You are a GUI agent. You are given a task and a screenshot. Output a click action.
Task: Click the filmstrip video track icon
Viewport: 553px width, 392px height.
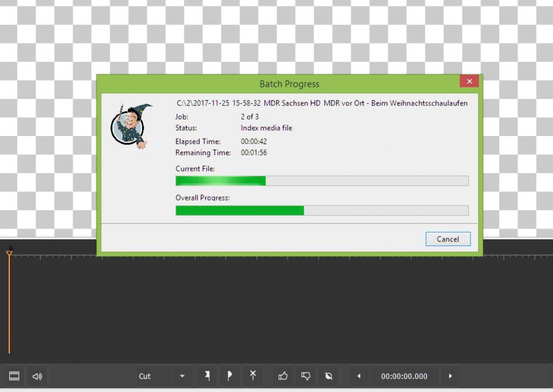(x=14, y=376)
